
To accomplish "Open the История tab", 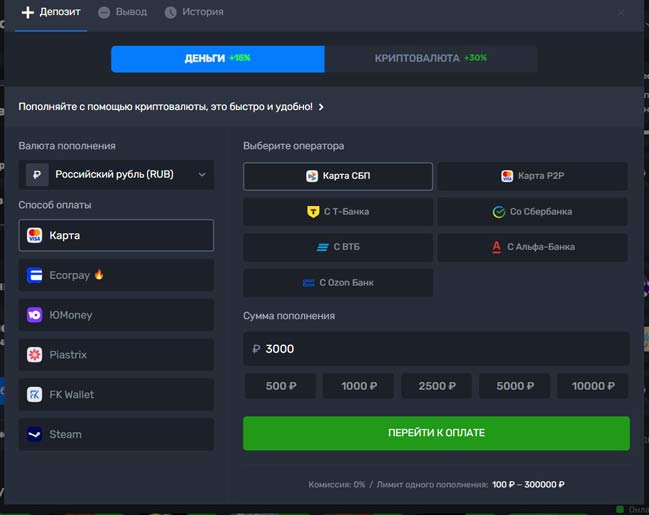I will (194, 12).
